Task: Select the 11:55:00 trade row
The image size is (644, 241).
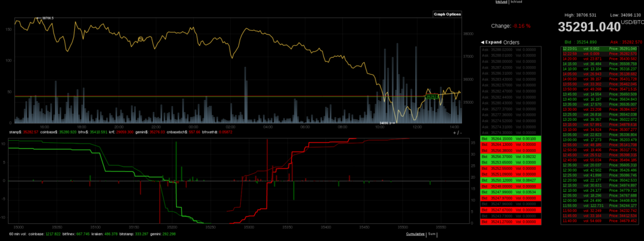Action: (600, 205)
